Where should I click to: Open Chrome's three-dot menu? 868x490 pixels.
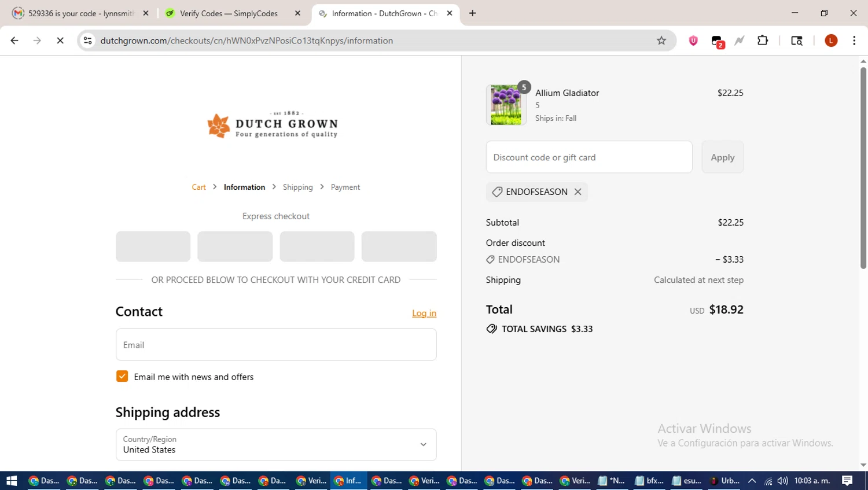click(x=854, y=40)
